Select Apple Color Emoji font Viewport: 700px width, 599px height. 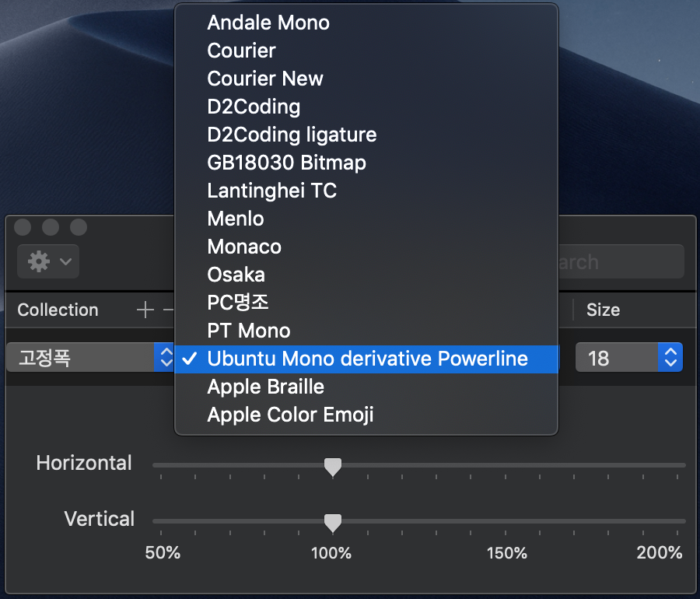pyautogui.click(x=366, y=415)
